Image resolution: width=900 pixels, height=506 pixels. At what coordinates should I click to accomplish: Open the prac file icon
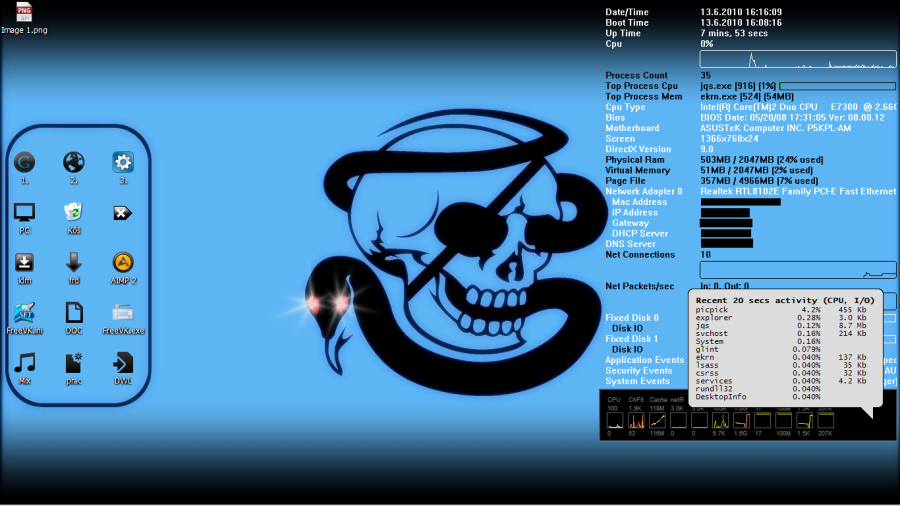click(x=74, y=362)
